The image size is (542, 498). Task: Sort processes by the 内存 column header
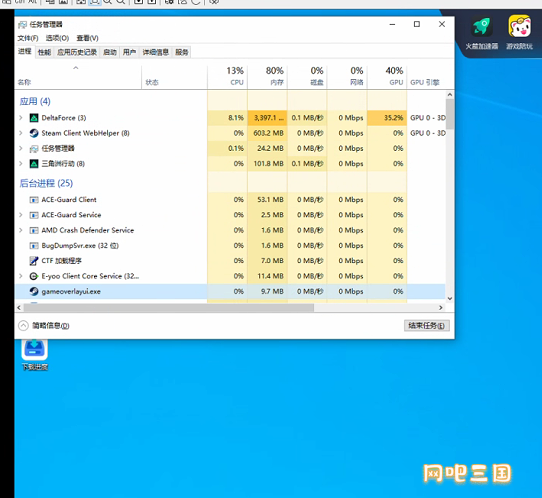point(268,77)
